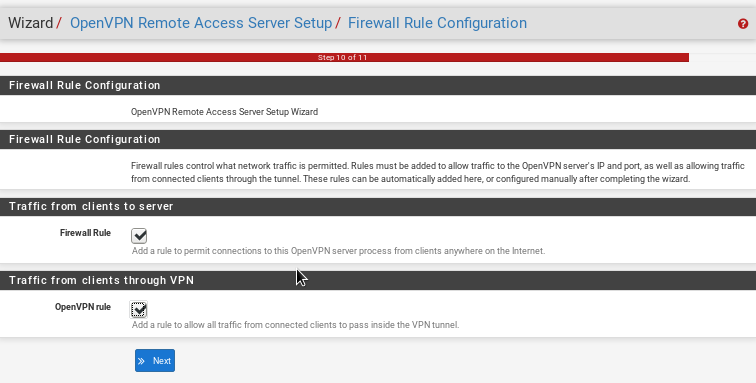Click the bold Firewall Rule field label
The width and height of the screenshot is (756, 383).
85,233
